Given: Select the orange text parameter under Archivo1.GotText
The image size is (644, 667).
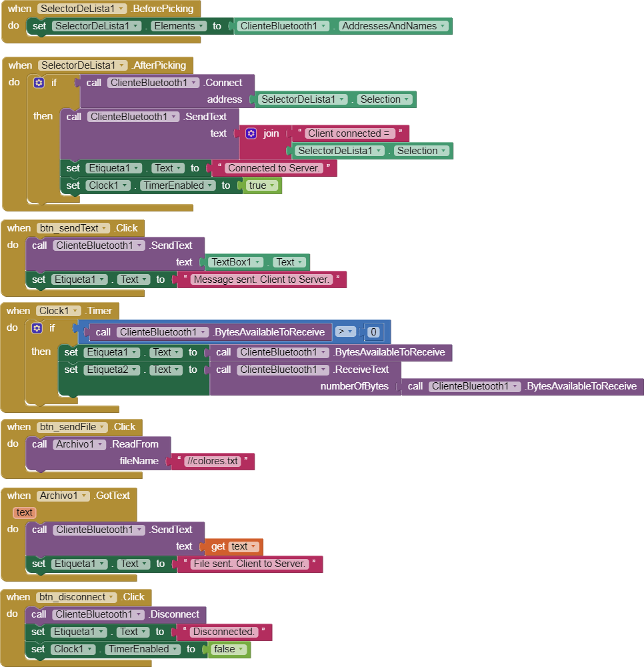Looking at the screenshot, I should click(x=25, y=512).
